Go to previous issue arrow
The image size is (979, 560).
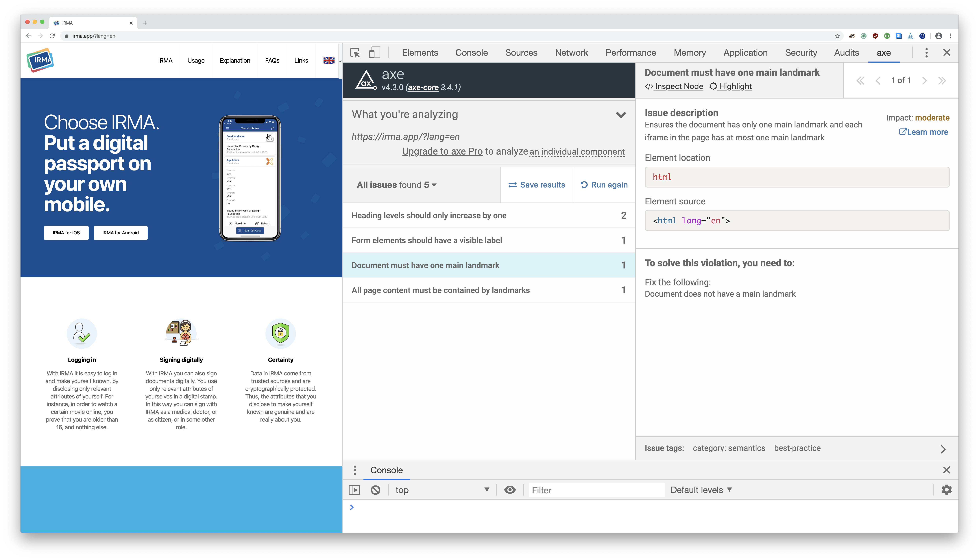point(878,80)
